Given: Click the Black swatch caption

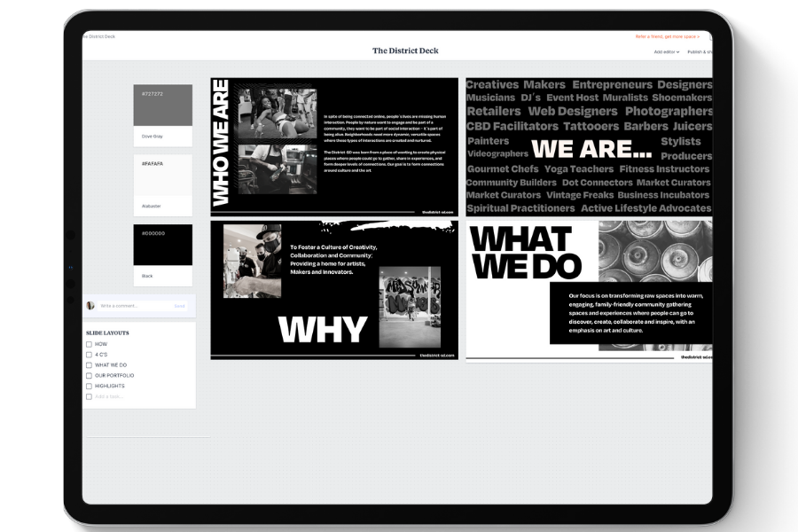Looking at the screenshot, I should tap(147, 276).
